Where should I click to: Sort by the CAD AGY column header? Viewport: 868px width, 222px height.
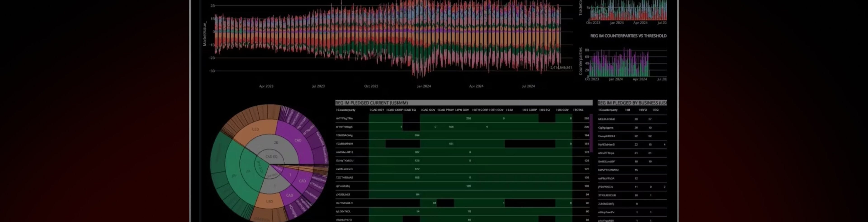tap(377, 110)
